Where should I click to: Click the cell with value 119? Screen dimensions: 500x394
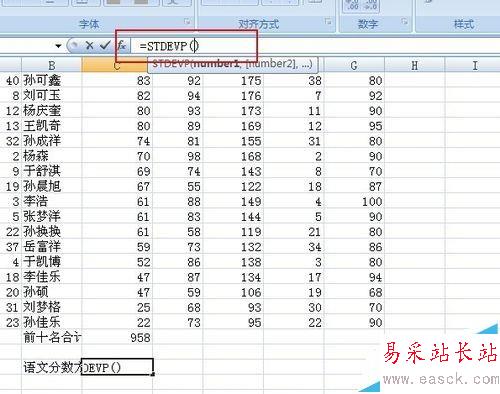[233, 231]
